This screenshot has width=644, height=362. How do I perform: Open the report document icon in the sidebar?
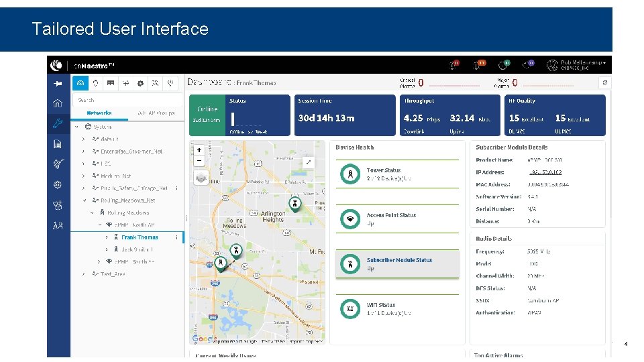click(58, 143)
